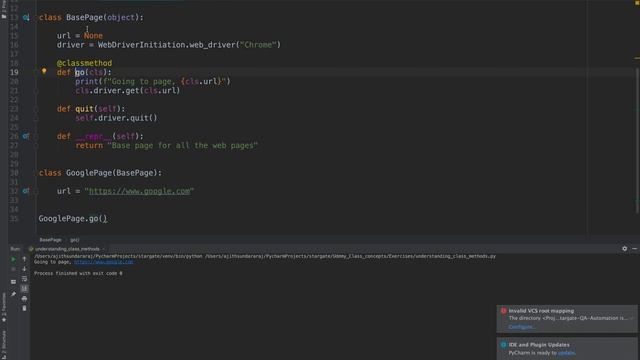Click the gutter marker beside GooglePage url line
The height and width of the screenshot is (360, 640).
click(x=26, y=191)
